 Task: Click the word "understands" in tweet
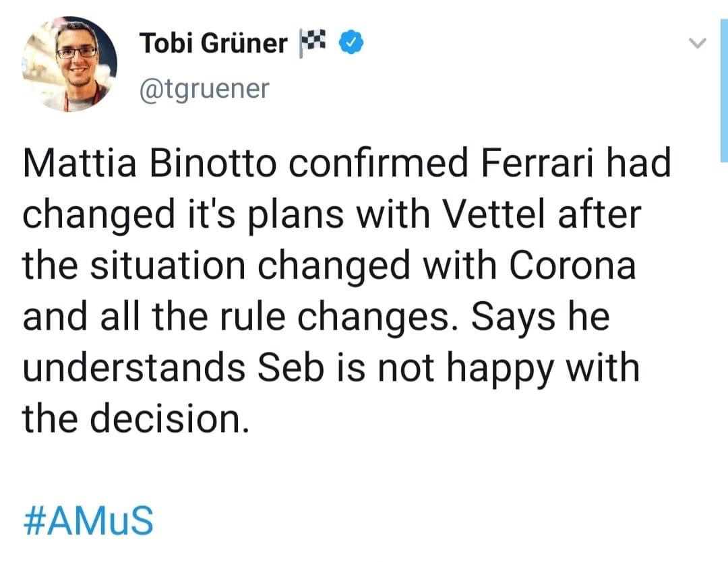tap(134, 367)
